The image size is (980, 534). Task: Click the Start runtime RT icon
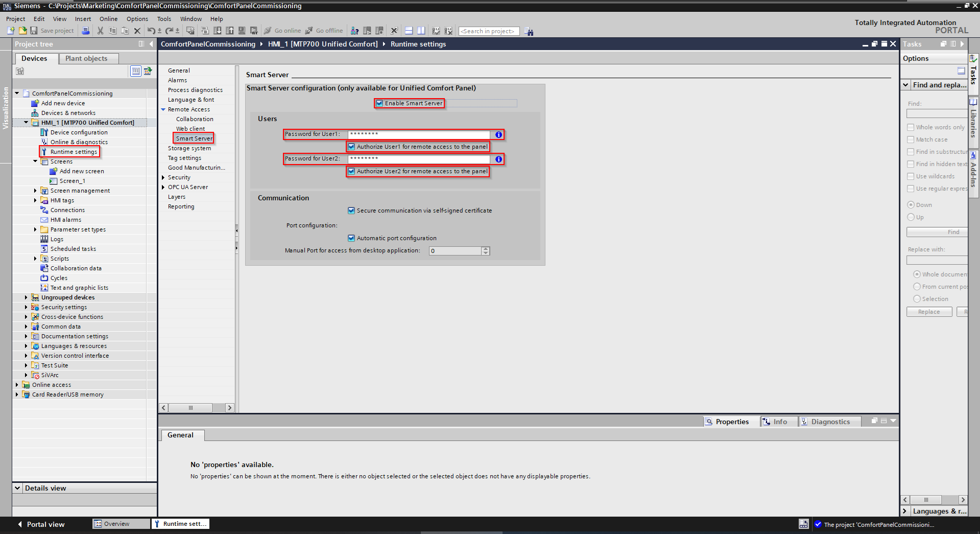coord(254,31)
